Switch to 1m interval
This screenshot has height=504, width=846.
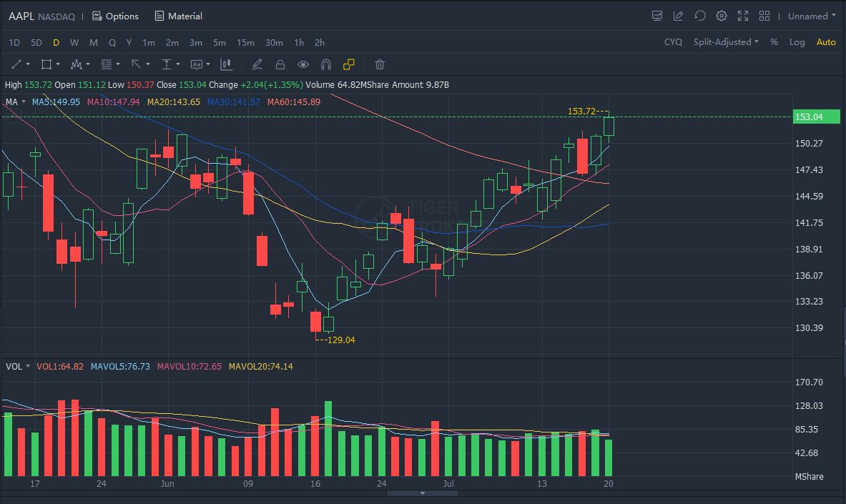point(149,43)
